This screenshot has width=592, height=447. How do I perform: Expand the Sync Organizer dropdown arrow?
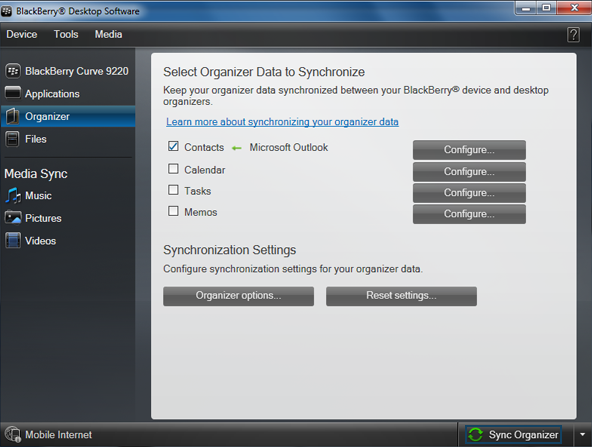(583, 435)
